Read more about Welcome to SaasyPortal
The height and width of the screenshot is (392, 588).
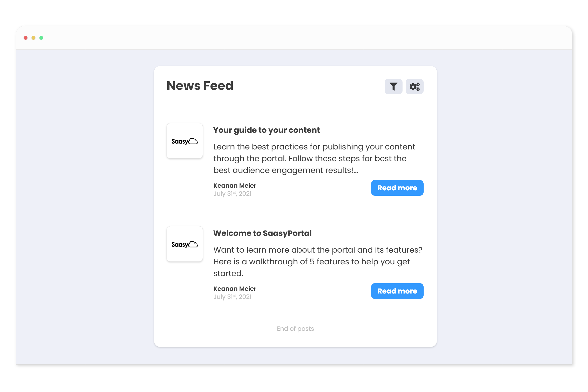(x=397, y=291)
